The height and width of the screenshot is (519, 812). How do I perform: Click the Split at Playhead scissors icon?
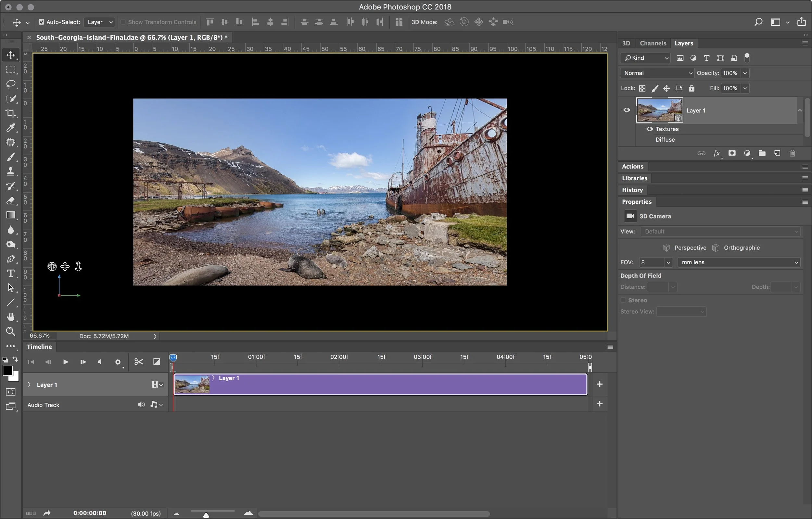[139, 362]
